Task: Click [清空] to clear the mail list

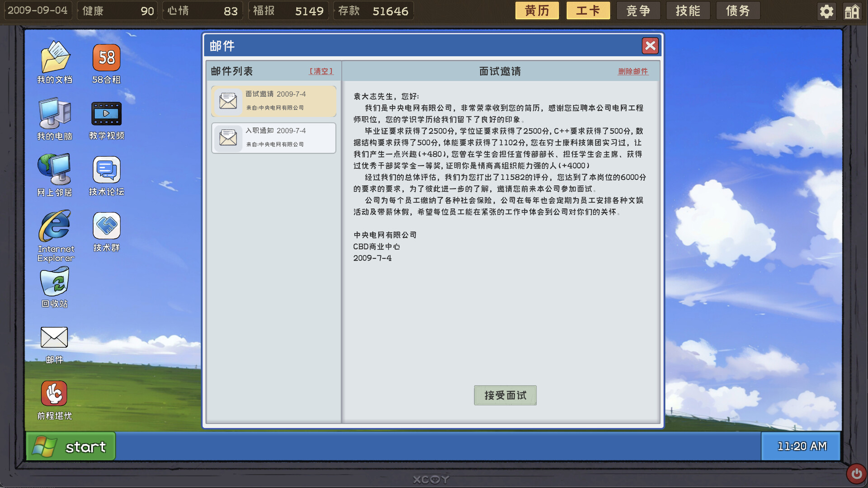Action: pyautogui.click(x=321, y=71)
